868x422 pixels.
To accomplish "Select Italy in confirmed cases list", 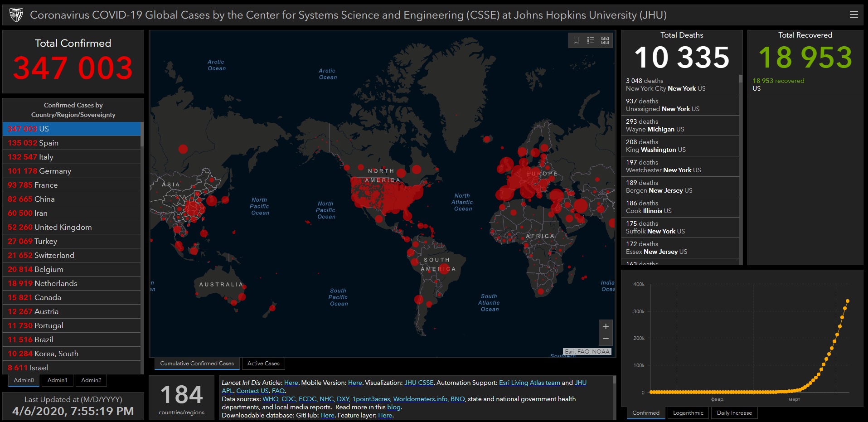I will tap(72, 157).
